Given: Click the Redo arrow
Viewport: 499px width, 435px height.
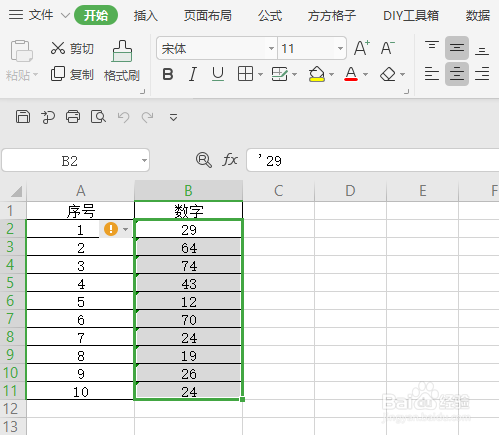Looking at the screenshot, I should 147,117.
